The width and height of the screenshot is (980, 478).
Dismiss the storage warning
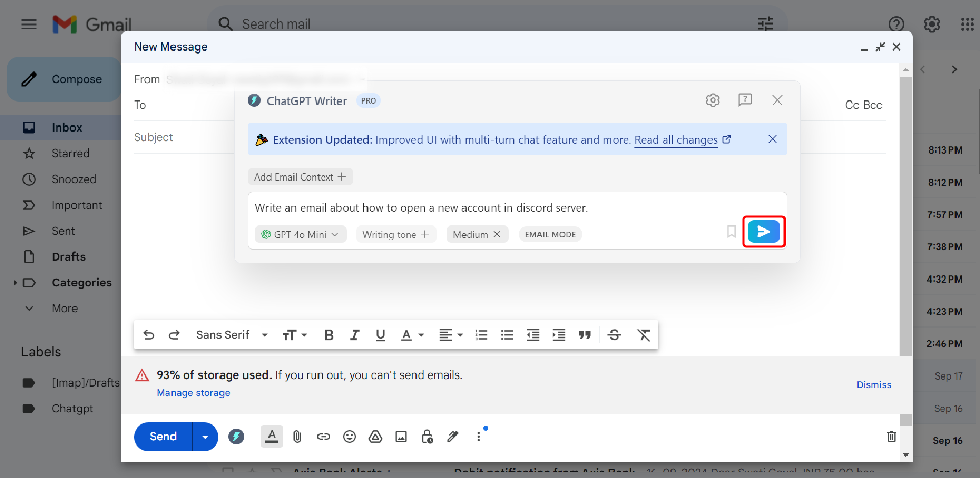tap(873, 385)
